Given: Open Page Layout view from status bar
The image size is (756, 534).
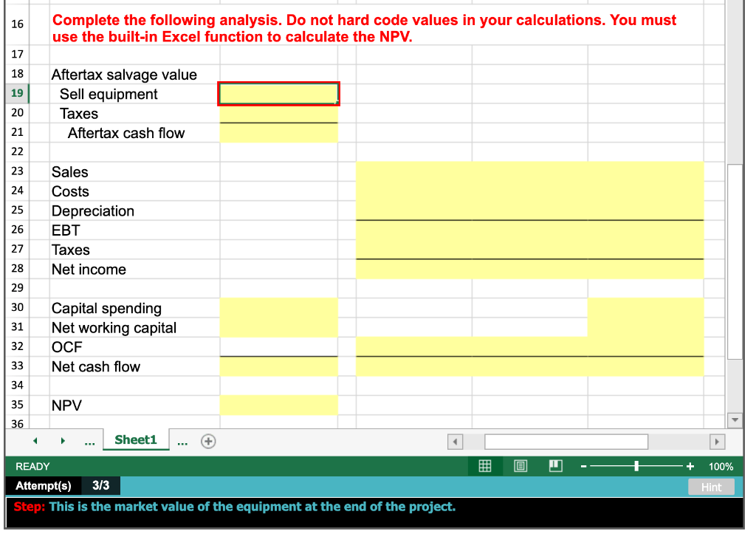Looking at the screenshot, I should (520, 466).
